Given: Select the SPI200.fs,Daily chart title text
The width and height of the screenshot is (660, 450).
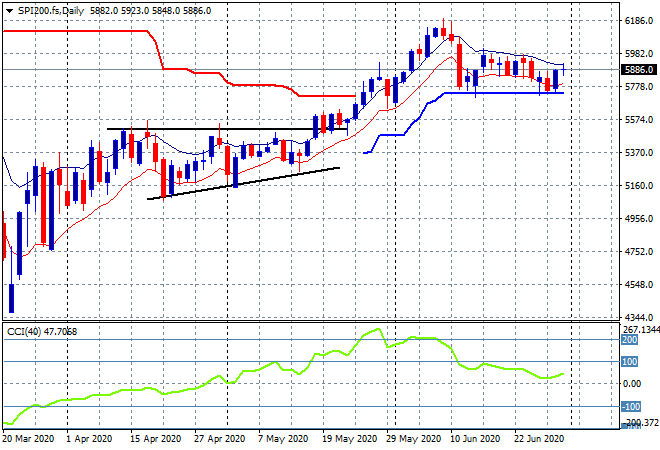Looking at the screenshot, I should tap(51, 11).
